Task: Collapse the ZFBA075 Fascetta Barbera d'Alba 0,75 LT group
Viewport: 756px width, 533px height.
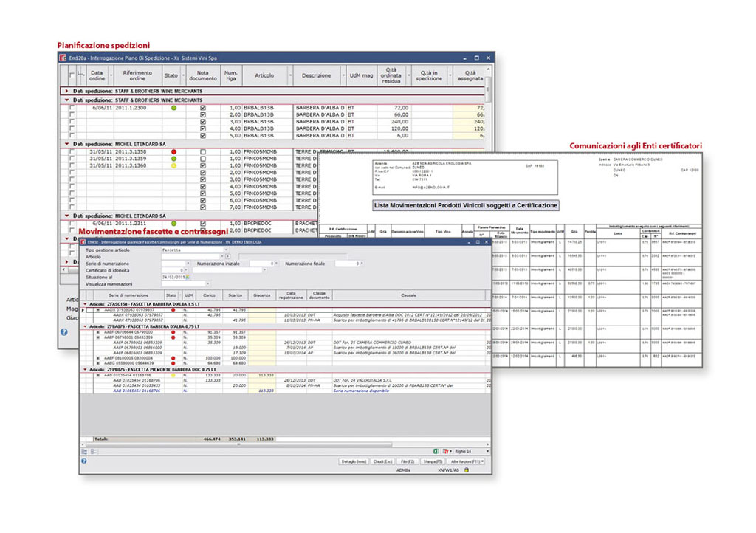Action: [86, 326]
